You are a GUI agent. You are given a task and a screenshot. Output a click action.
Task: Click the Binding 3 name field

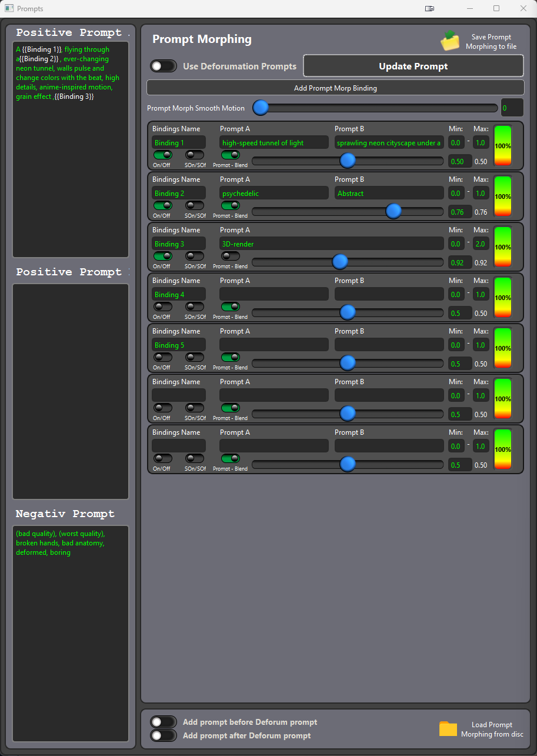pyautogui.click(x=179, y=244)
